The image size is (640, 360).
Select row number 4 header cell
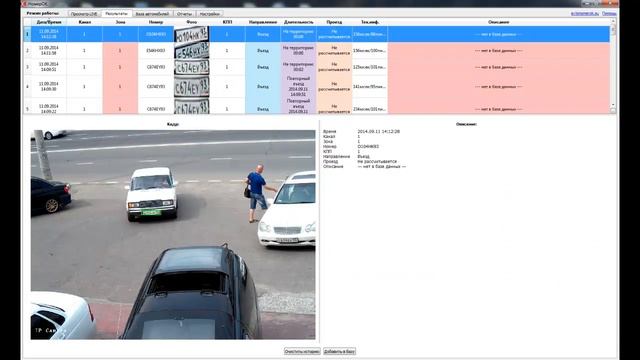pos(27,87)
